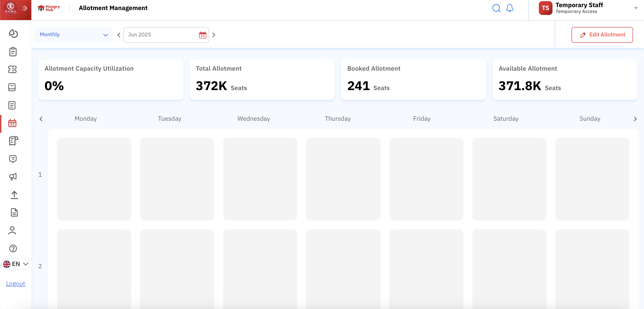The image size is (644, 309).
Task: Expand the Temporary Staff account menu
Action: coord(636,8)
